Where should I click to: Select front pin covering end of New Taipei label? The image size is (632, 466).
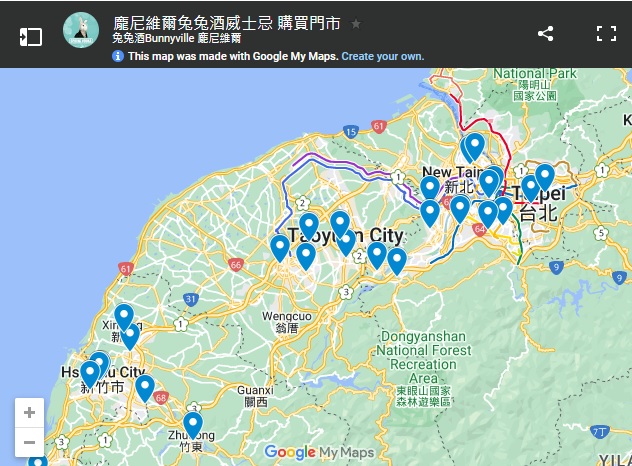pyautogui.click(x=489, y=182)
